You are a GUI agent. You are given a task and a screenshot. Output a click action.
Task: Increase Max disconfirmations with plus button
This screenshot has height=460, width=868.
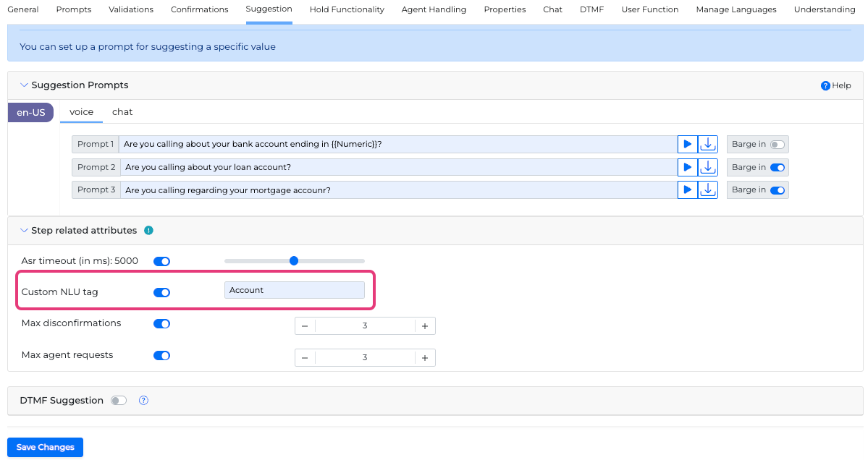pyautogui.click(x=425, y=326)
